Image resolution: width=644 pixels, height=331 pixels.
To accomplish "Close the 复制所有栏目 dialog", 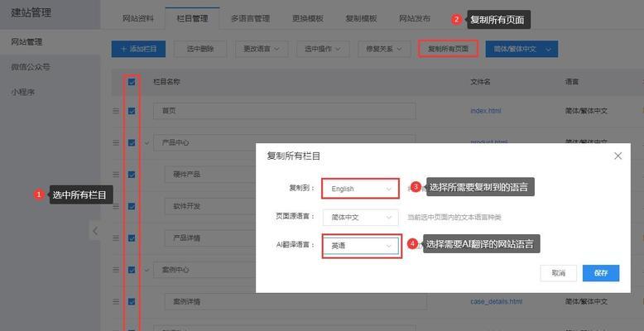I will (618, 156).
